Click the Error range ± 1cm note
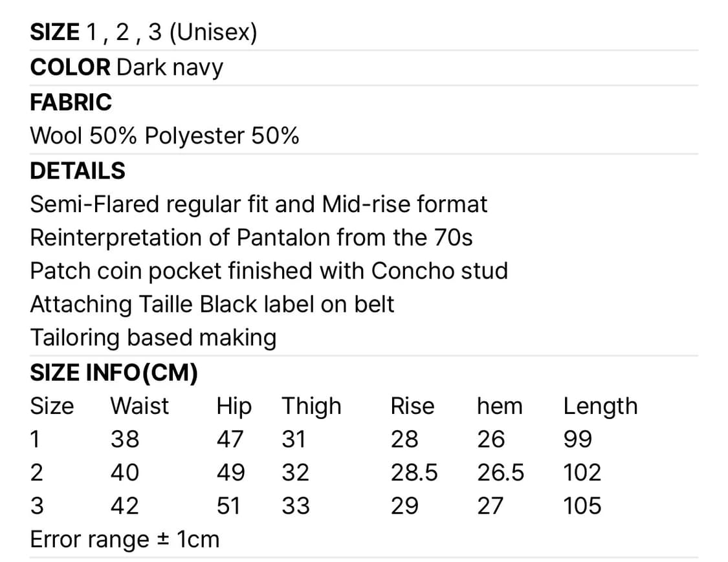The width and height of the screenshot is (728, 562). tap(125, 539)
